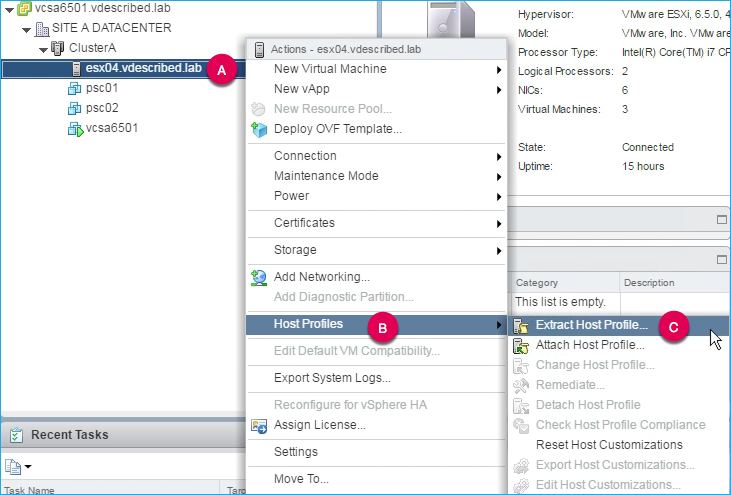Select psc01 in the inventory tree
This screenshot has height=495, width=731.
click(102, 88)
